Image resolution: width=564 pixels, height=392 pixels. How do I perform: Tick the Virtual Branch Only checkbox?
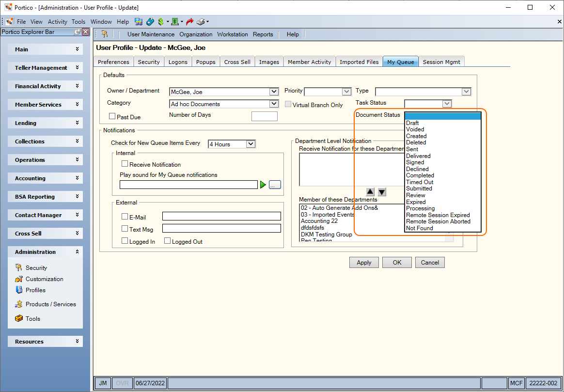[x=288, y=104]
